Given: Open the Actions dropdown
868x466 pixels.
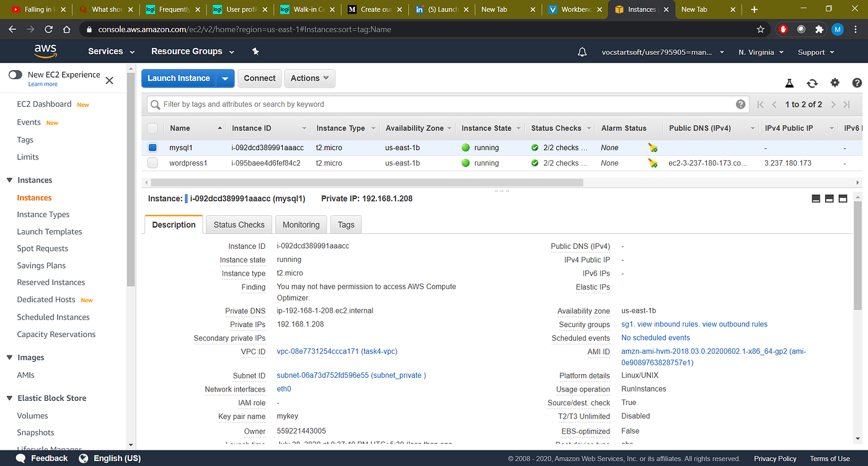Looking at the screenshot, I should tap(309, 78).
